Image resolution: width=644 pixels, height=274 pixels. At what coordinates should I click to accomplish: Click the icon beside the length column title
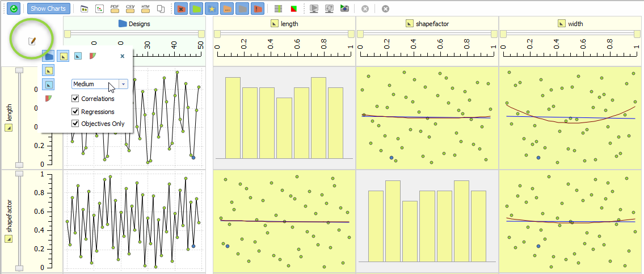tap(274, 24)
